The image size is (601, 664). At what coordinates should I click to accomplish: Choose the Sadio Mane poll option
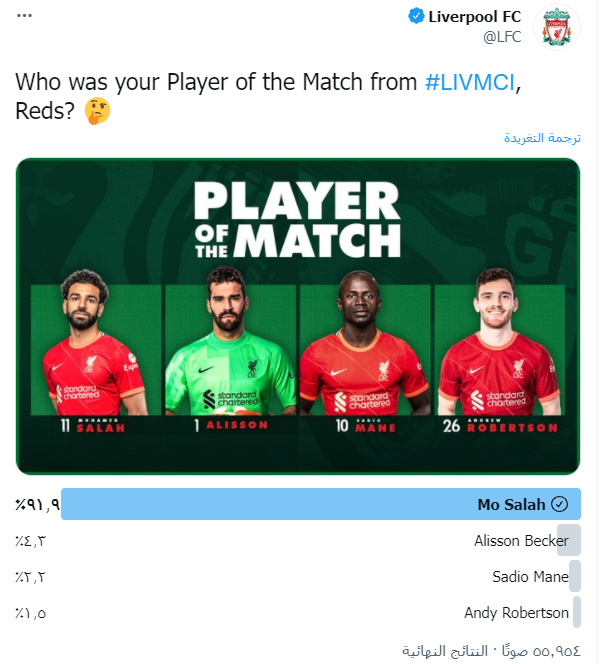(530, 577)
